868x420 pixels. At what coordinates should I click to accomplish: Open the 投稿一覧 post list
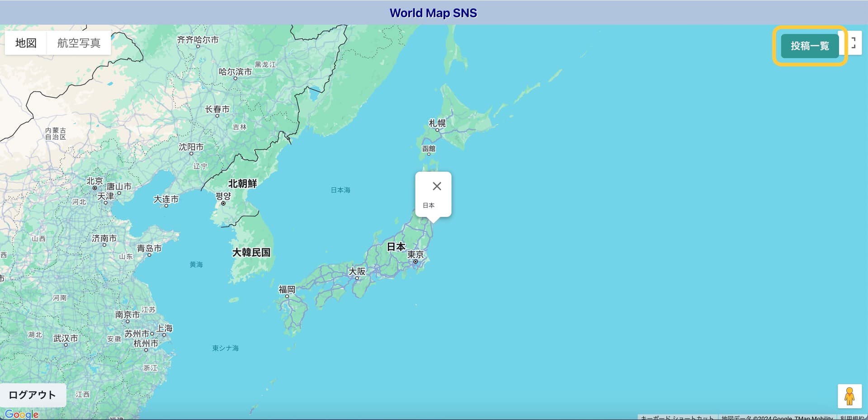point(809,46)
